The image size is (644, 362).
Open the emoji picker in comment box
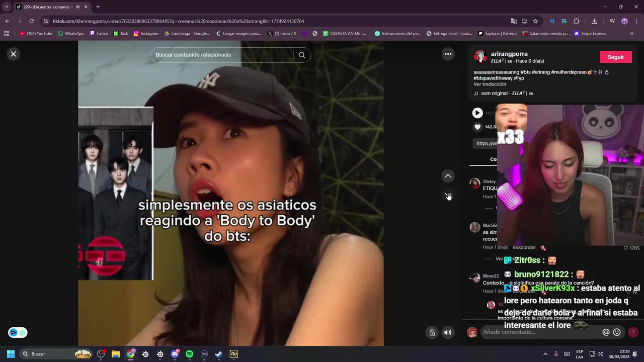click(x=617, y=332)
